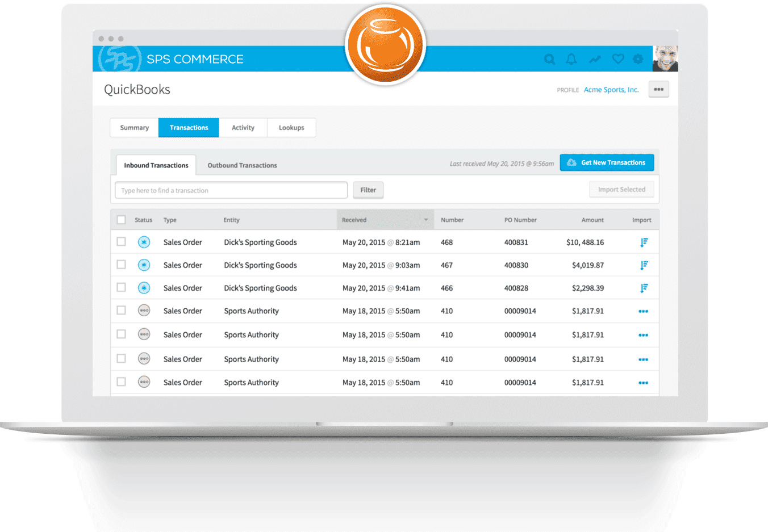Viewport: 768px width, 532px height.
Task: Open the Lookups tab
Action: point(291,128)
